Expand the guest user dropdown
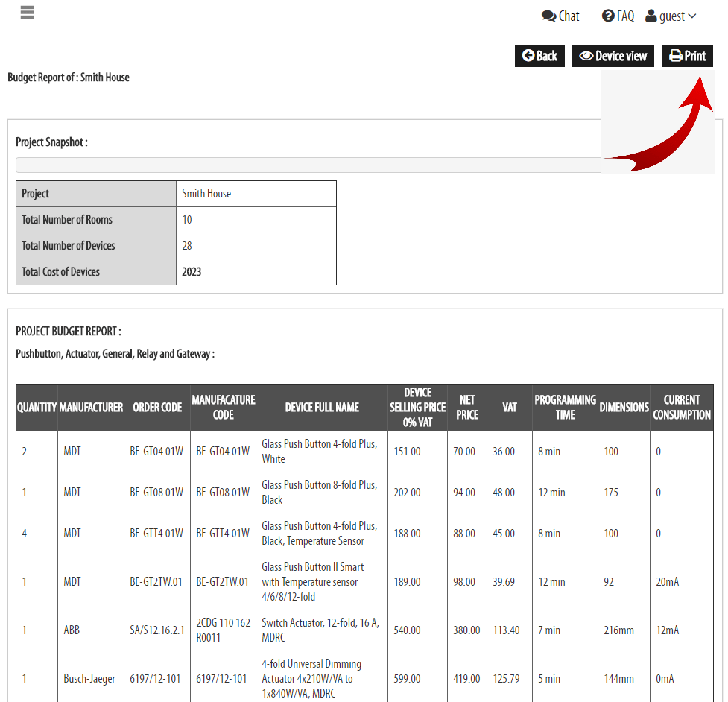728x702 pixels. [x=671, y=16]
